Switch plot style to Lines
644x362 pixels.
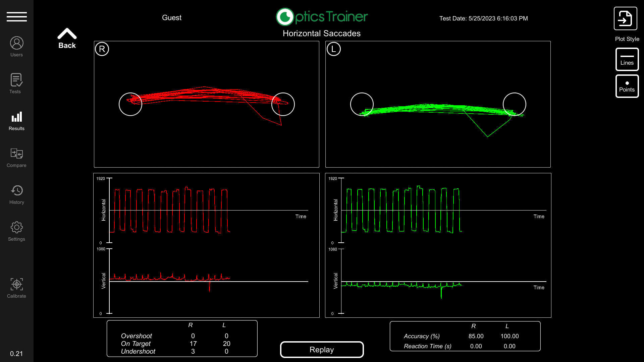coord(627,59)
